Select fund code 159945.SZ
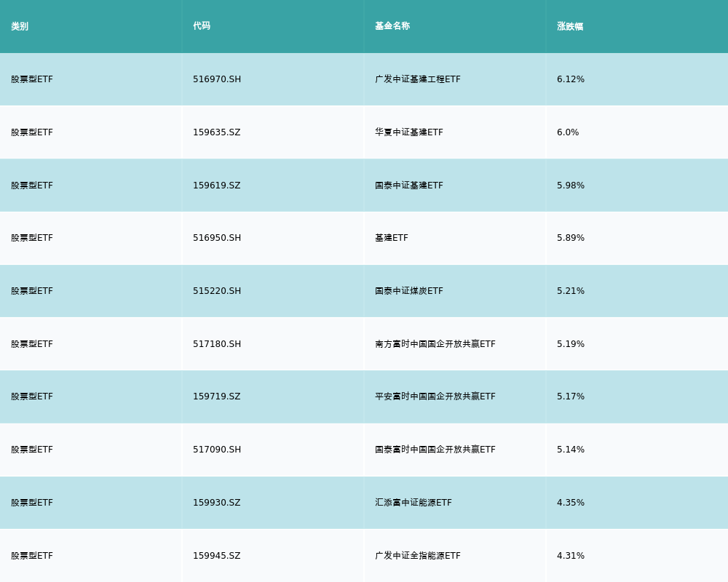728x582 pixels. 217,556
